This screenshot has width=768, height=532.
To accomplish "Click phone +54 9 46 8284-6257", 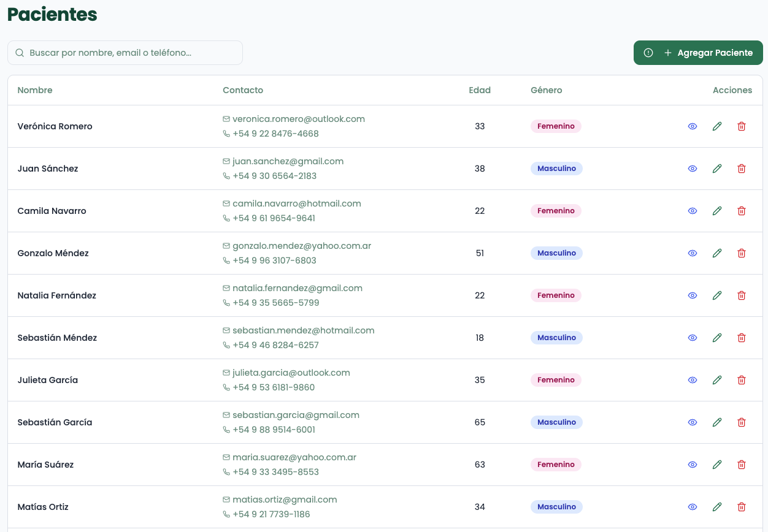I will click(276, 345).
